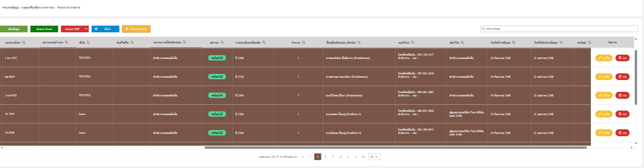Delete the row for plate 53-8346
The height and width of the screenshot is (168, 644).
(x=622, y=133)
